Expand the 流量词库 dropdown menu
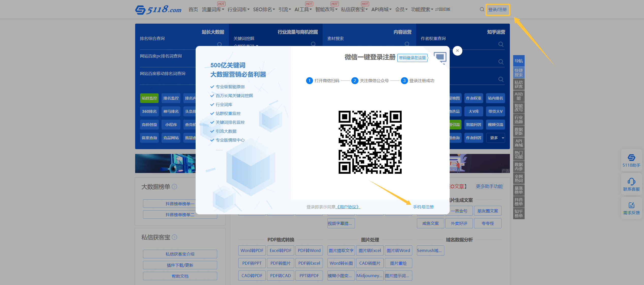The image size is (644, 285). (213, 10)
